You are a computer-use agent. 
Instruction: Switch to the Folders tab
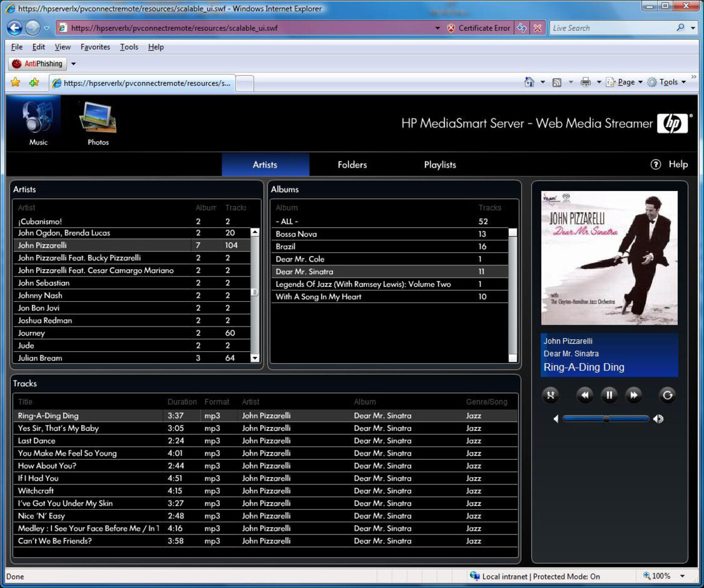tap(352, 164)
